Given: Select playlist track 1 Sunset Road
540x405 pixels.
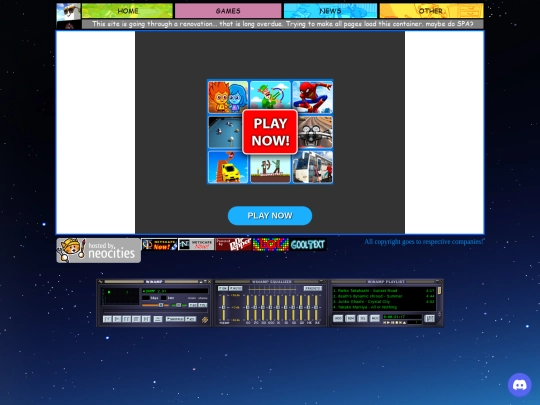Looking at the screenshot, I should (384, 290).
